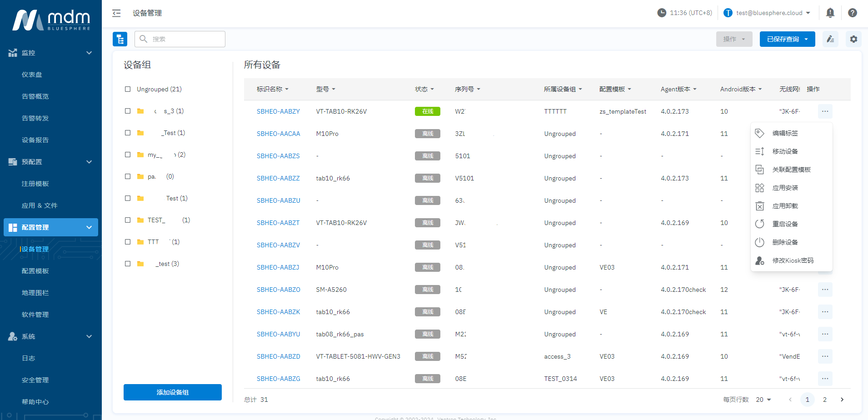Collapse the sidebar with hamburger icon
868x420 pixels.
click(116, 13)
